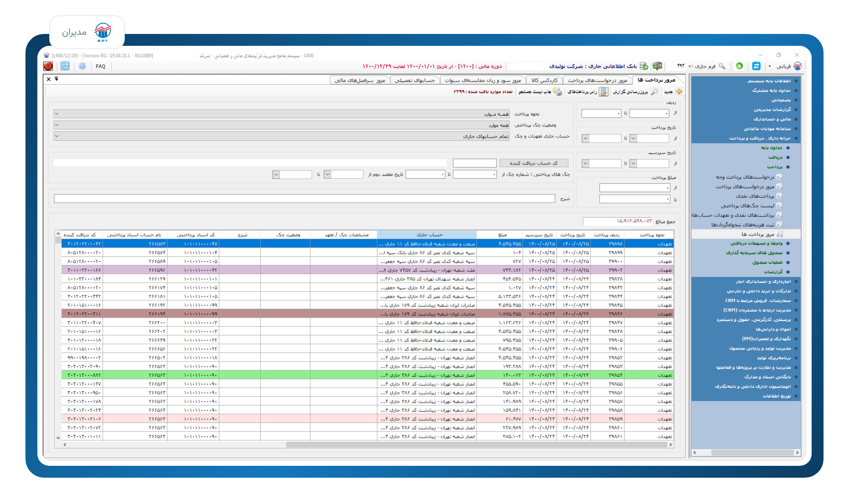Switch to حسابهای تفضیلی tab
Image resolution: width=849 pixels, height=504 pixels.
click(415, 80)
